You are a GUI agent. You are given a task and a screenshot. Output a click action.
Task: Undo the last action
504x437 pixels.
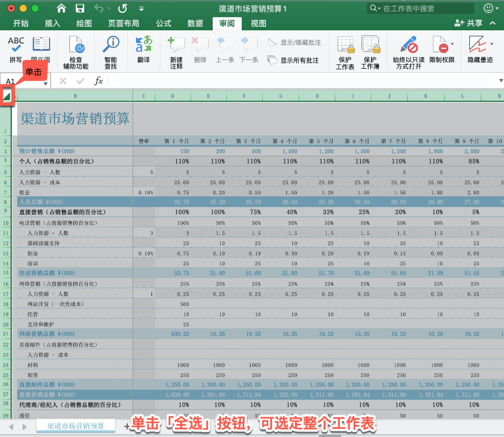(99, 8)
